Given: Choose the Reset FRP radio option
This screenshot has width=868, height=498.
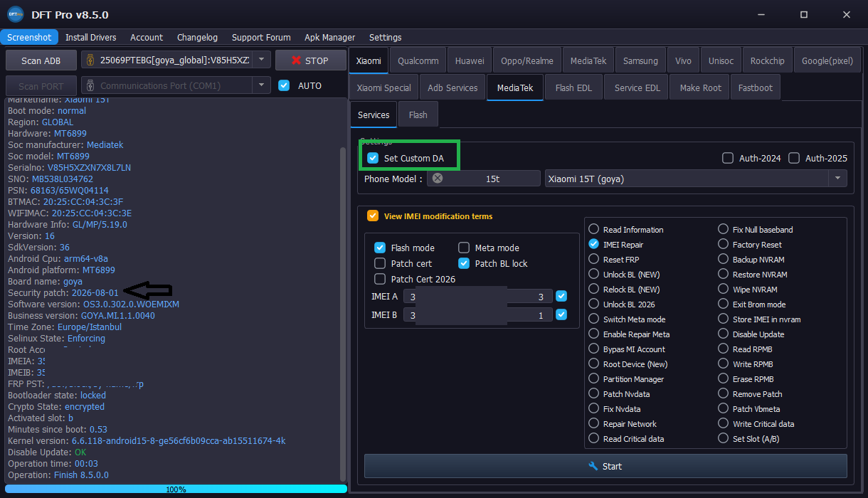Looking at the screenshot, I should (x=593, y=259).
